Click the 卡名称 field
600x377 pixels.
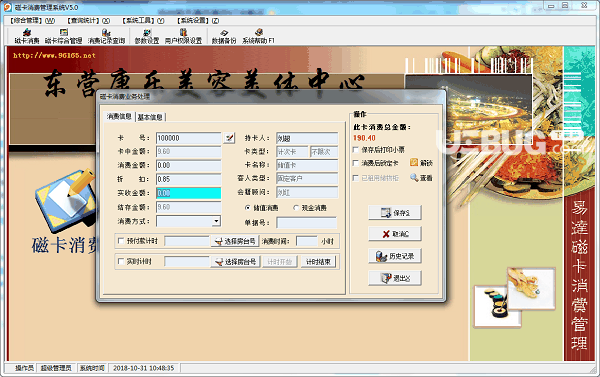pos(307,165)
